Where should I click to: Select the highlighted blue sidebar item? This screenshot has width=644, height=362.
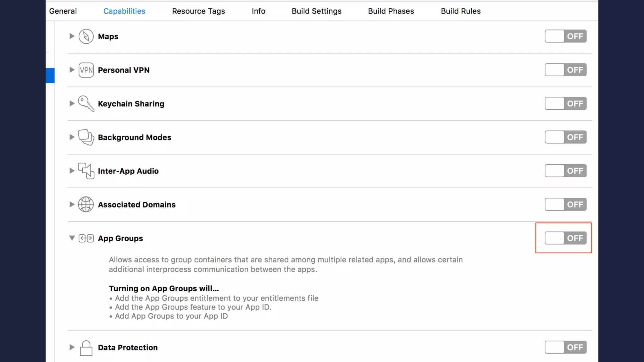50,75
